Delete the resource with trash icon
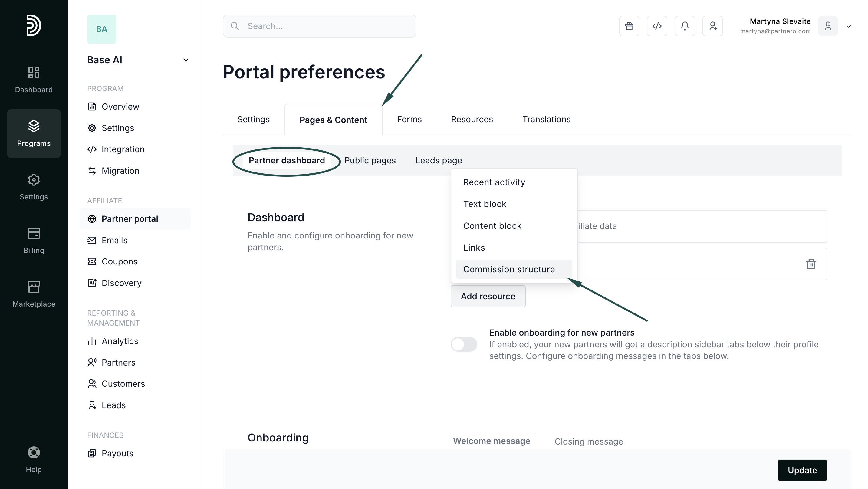 (811, 264)
